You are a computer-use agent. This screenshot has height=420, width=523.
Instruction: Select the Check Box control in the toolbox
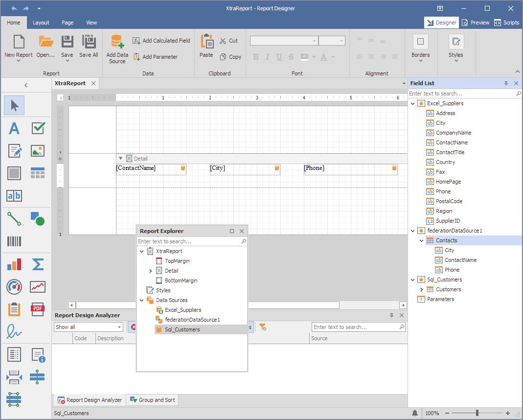38,128
